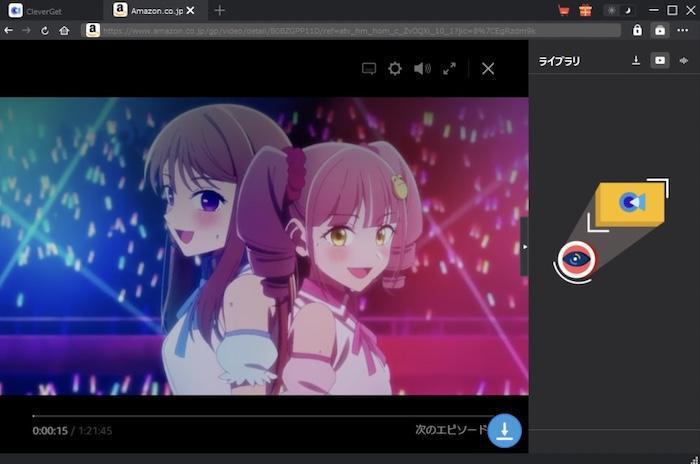This screenshot has height=464, width=700.
Task: Open a new tab with plus button
Action: pos(220,10)
